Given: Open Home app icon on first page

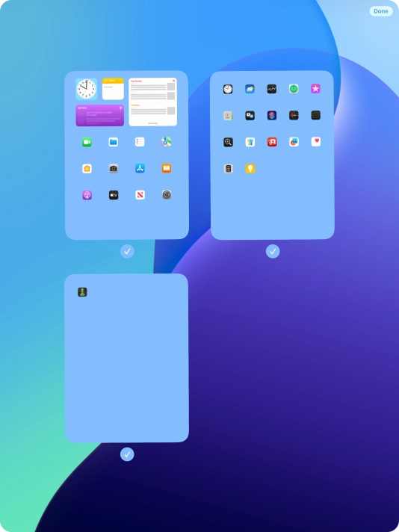Looking at the screenshot, I should (87, 169).
